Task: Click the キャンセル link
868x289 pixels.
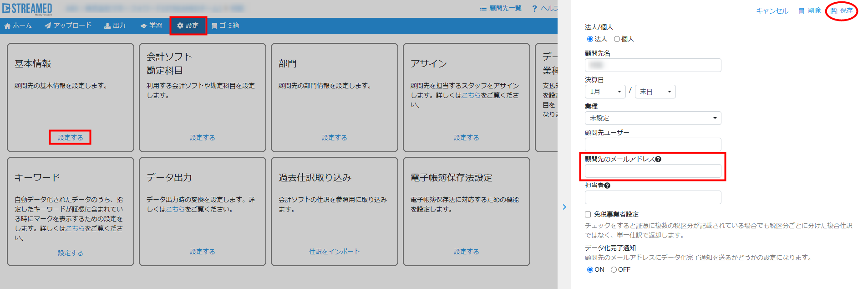Action: tap(772, 11)
